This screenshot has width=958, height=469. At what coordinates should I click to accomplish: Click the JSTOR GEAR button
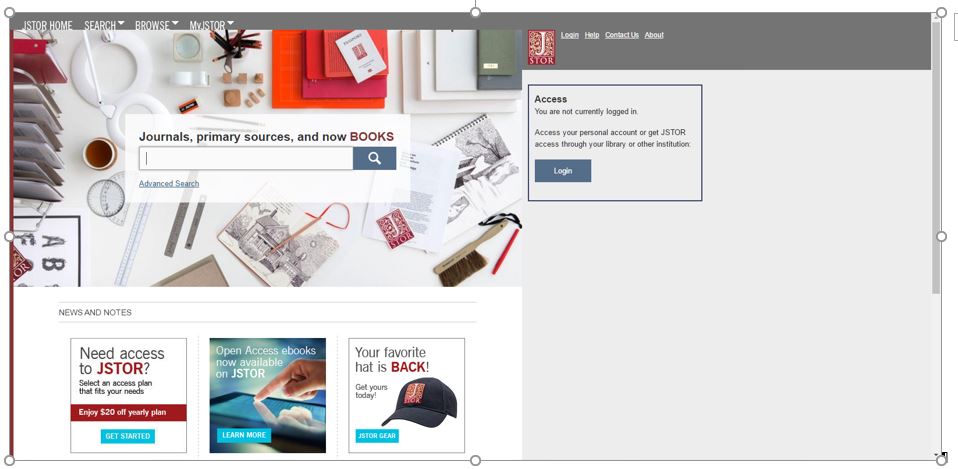pos(377,436)
